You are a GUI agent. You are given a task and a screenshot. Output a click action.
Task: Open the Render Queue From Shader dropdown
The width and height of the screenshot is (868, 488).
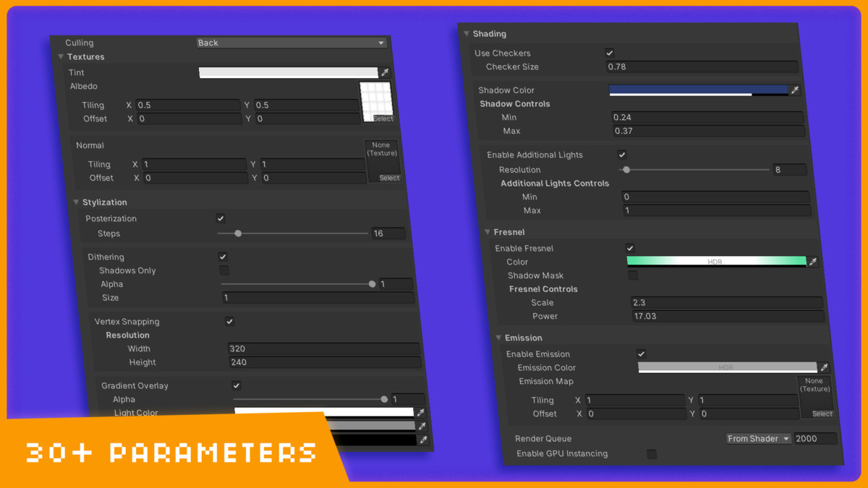point(759,439)
